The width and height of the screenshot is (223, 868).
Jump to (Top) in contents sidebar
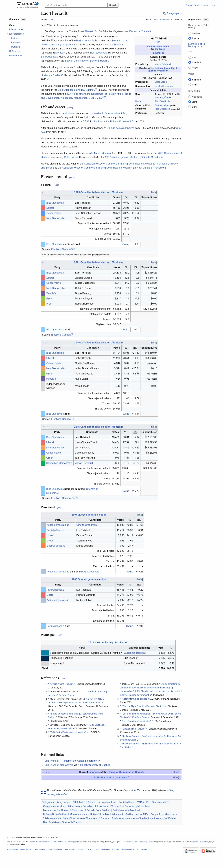coord(12,25)
